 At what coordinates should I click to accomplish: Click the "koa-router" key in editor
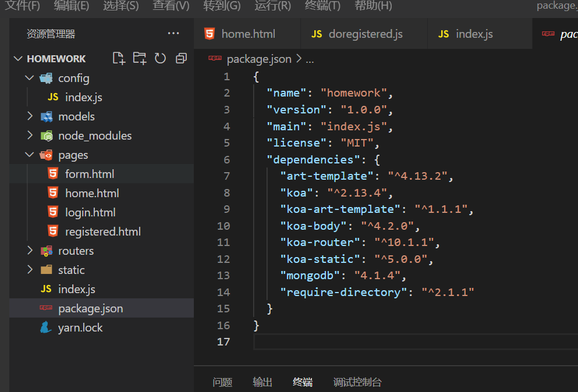(320, 243)
